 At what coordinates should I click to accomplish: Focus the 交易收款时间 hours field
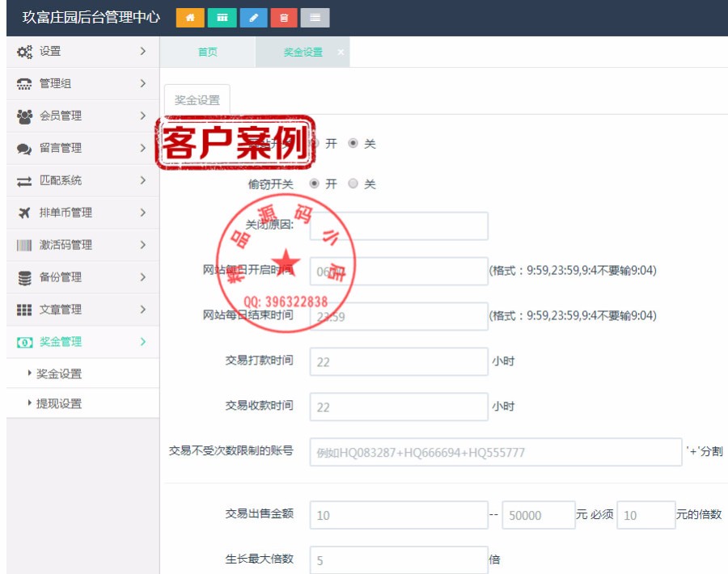click(399, 407)
